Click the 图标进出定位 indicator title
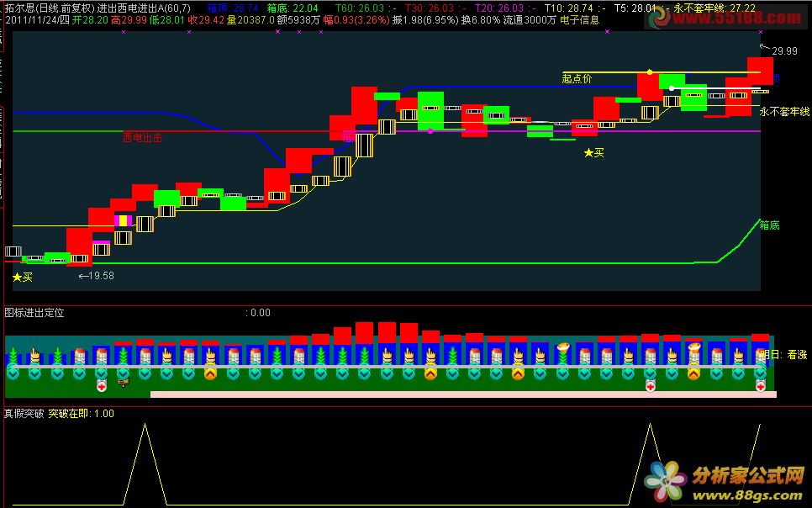This screenshot has width=812, height=508. click(34, 313)
